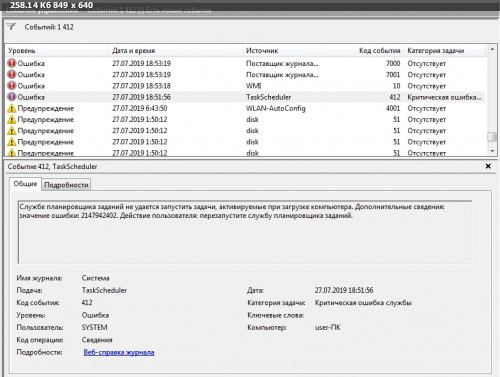Click the Критическая ошибка... category cell
Viewport: 500px width, 377px height.
click(444, 97)
